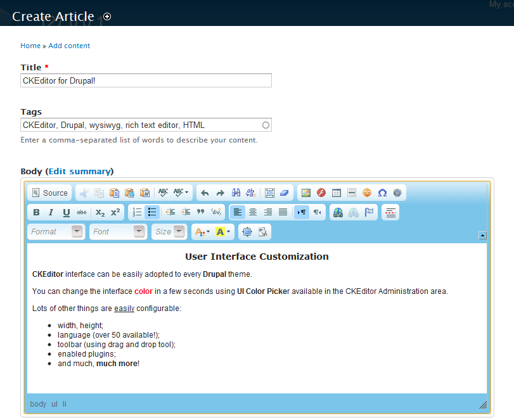Paste from Word using the toolbar icon

pos(145,193)
